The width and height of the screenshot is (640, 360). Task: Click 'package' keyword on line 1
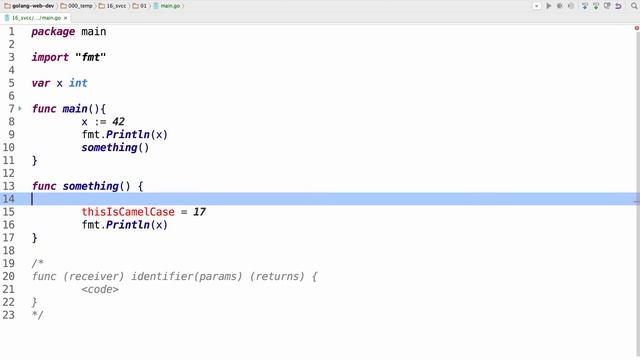(53, 31)
